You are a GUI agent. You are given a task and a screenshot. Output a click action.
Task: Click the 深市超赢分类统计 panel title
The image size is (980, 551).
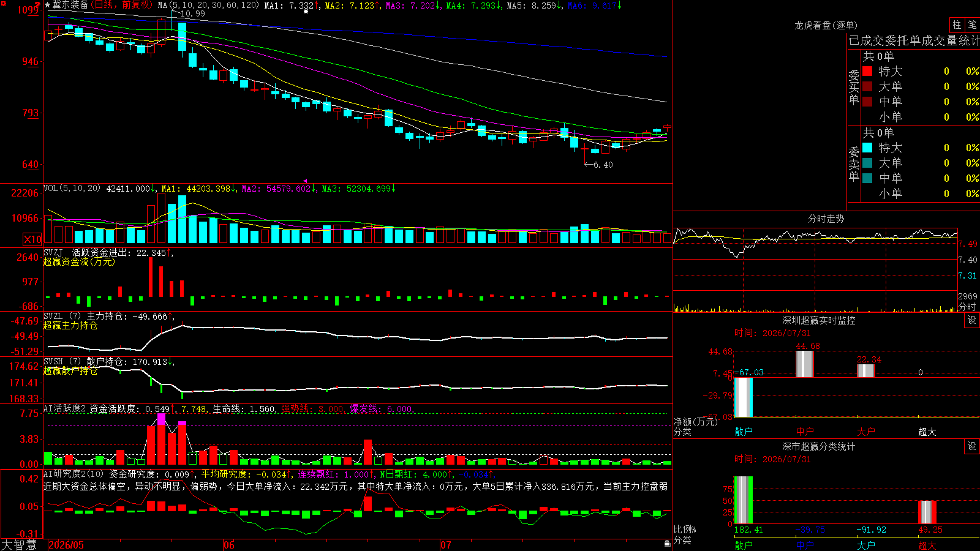(x=818, y=446)
